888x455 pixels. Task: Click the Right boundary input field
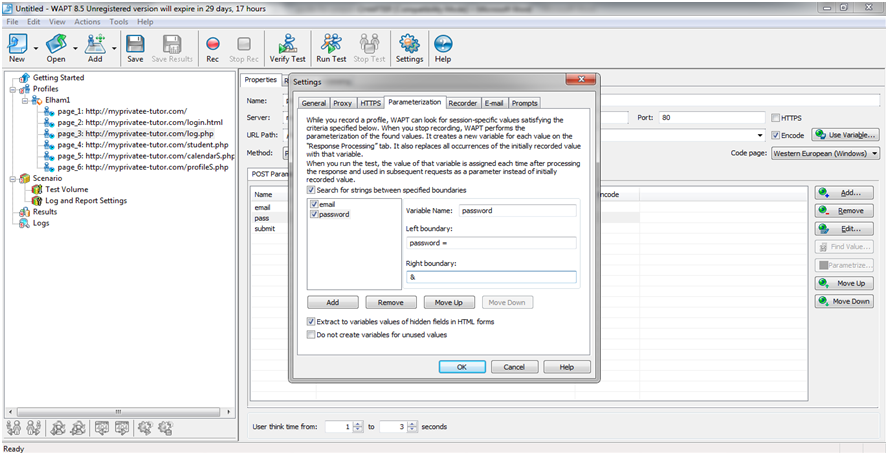pyautogui.click(x=491, y=277)
